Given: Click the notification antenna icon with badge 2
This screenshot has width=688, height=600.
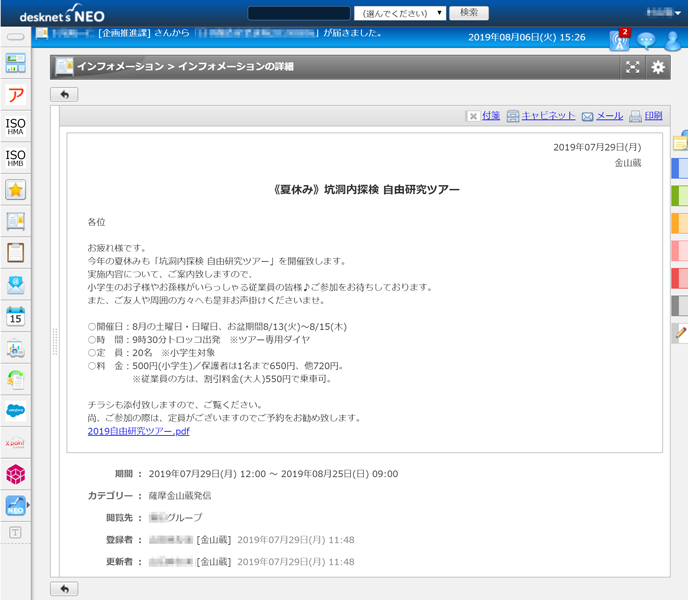Looking at the screenshot, I should tap(620, 40).
